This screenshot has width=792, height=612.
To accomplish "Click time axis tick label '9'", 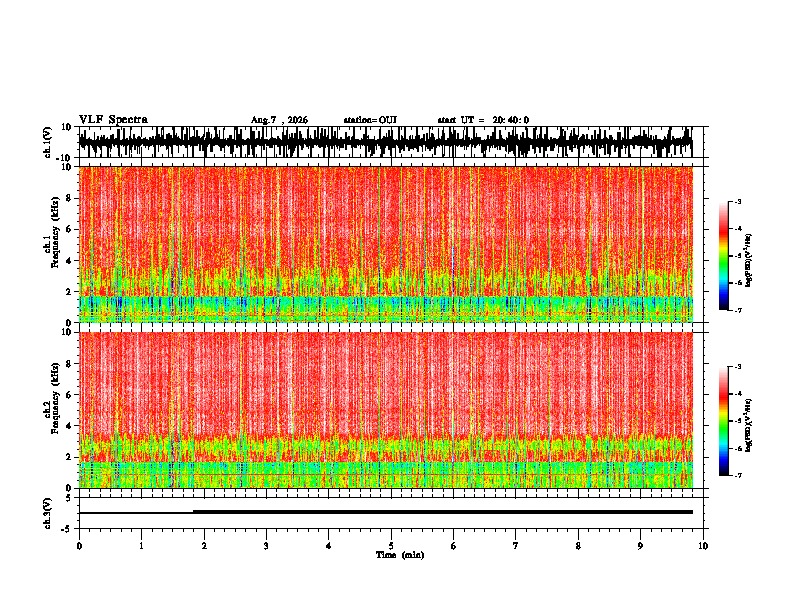I will [640, 546].
